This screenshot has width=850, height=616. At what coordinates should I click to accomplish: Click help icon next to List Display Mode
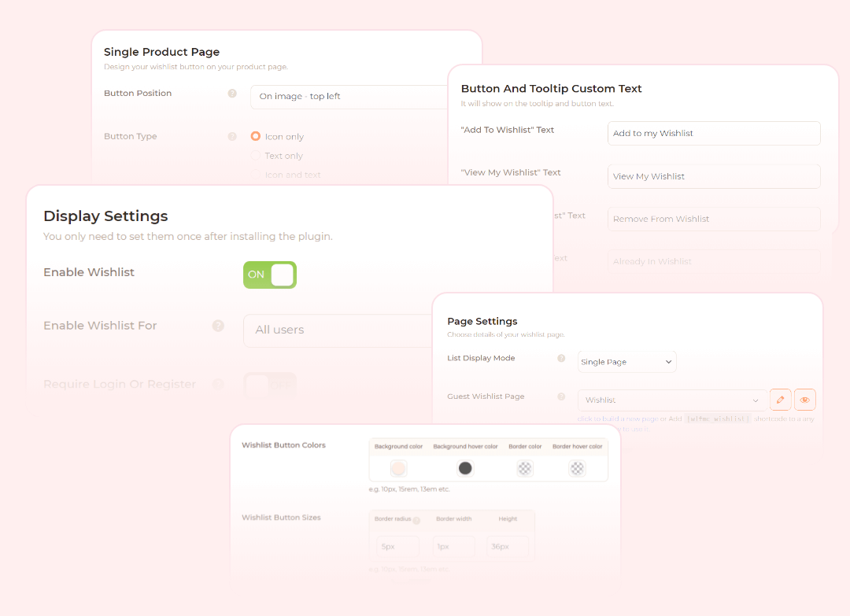(x=561, y=359)
